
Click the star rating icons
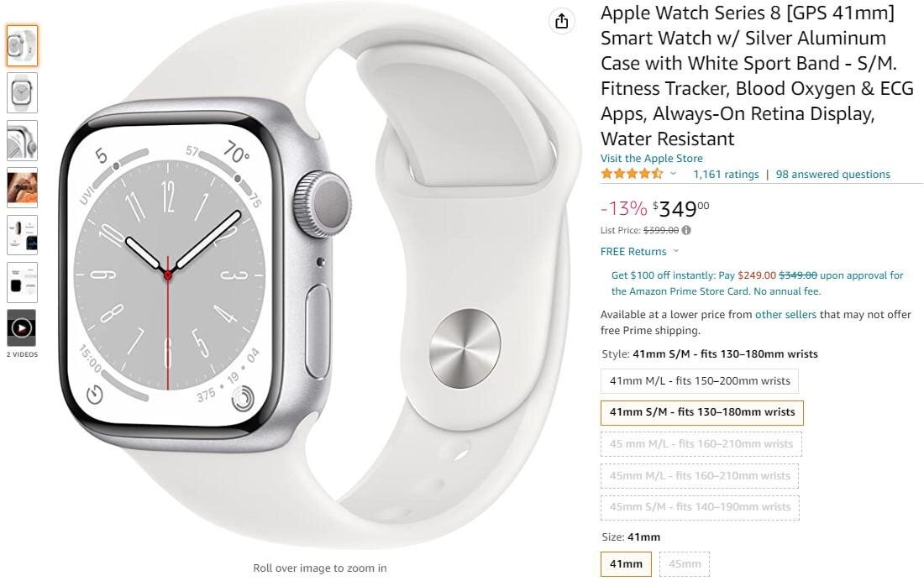pyautogui.click(x=632, y=174)
